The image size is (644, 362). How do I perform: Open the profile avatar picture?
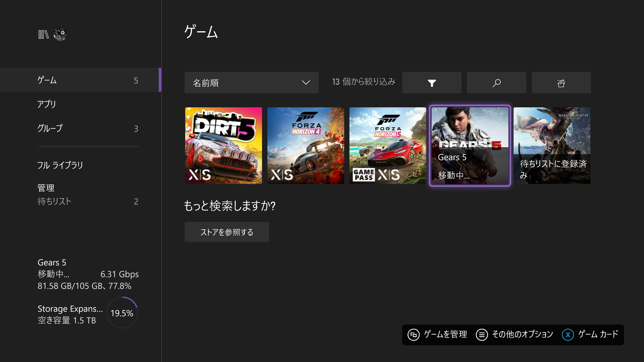(60, 34)
